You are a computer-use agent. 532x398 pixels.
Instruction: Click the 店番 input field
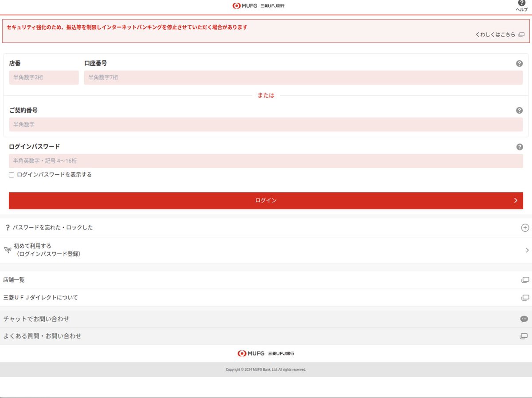click(44, 78)
